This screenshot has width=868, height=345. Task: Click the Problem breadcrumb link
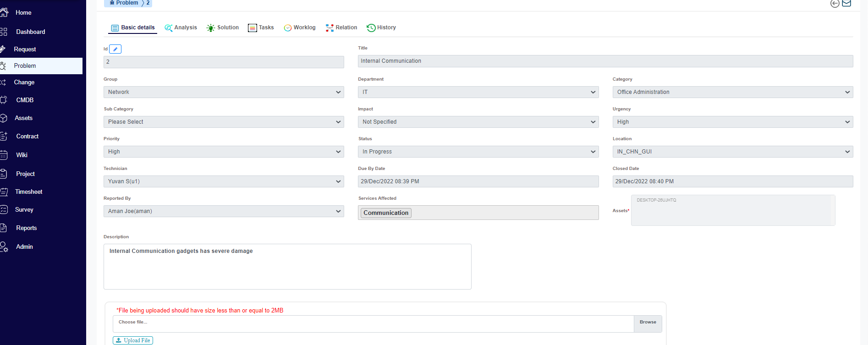127,3
